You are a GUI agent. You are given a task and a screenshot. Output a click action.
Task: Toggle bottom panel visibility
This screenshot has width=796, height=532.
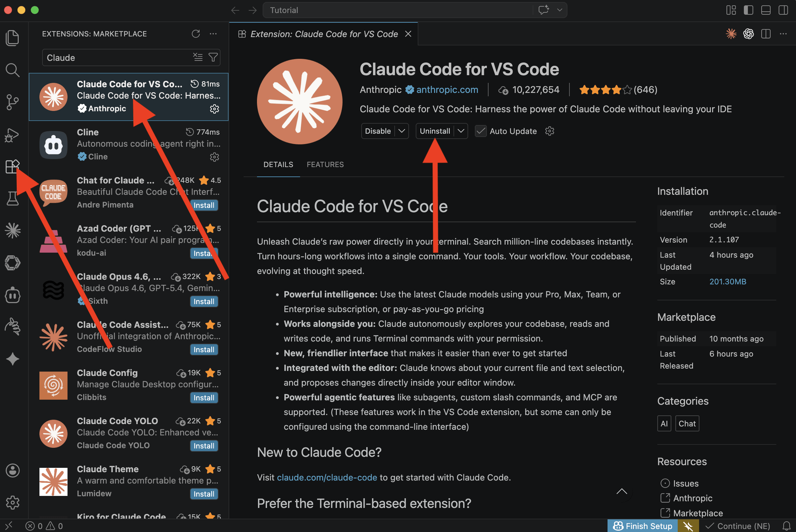coord(766,10)
